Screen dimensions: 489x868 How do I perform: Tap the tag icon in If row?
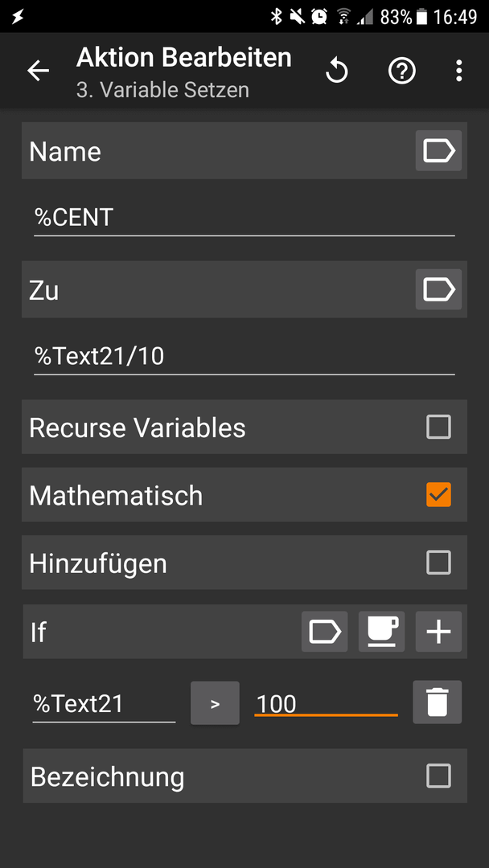324,632
